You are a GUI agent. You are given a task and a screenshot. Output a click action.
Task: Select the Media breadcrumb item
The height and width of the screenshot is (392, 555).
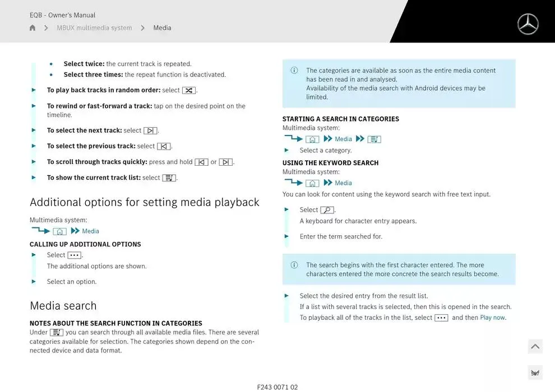coord(162,28)
